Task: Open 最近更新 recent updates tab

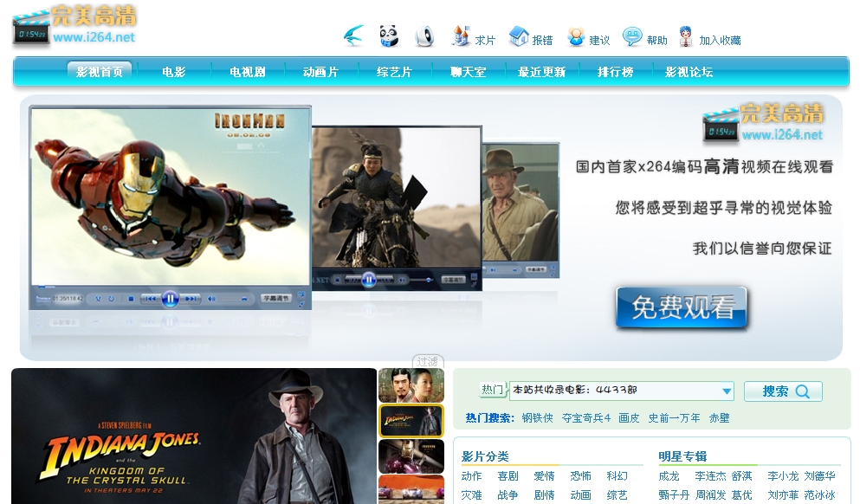Action: (541, 72)
